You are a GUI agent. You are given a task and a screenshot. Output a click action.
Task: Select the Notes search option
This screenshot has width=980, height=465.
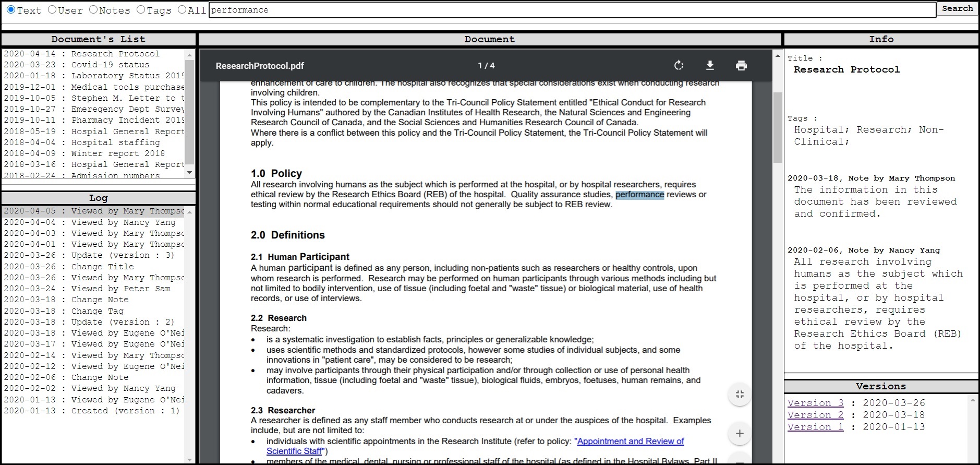click(x=93, y=9)
